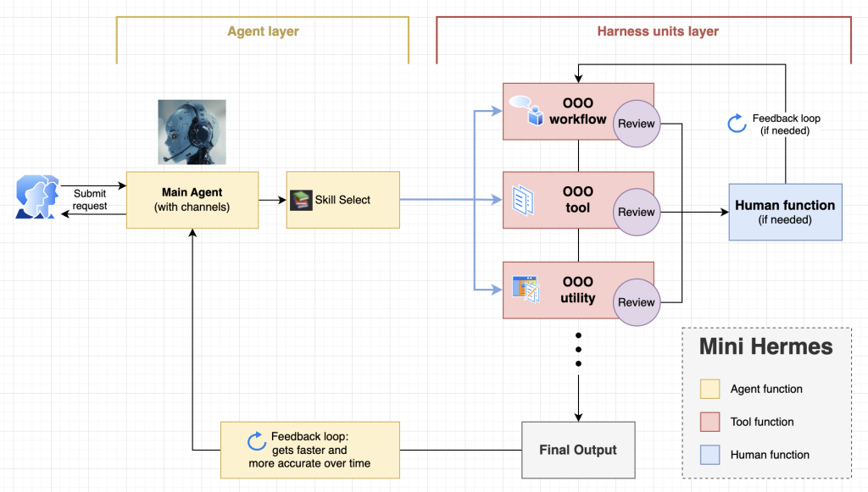Click the window pencil icon in utility box
Image resolution: width=868 pixels, height=492 pixels.
[x=526, y=289]
